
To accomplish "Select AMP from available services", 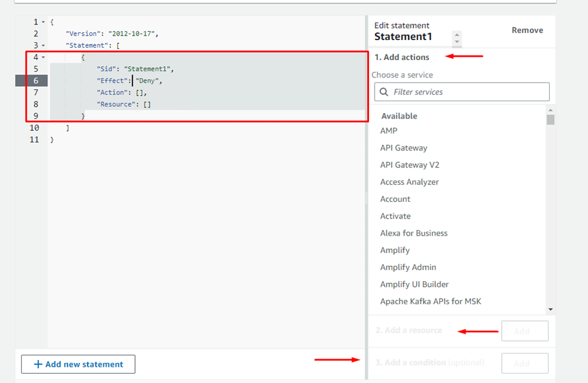I will (388, 131).
